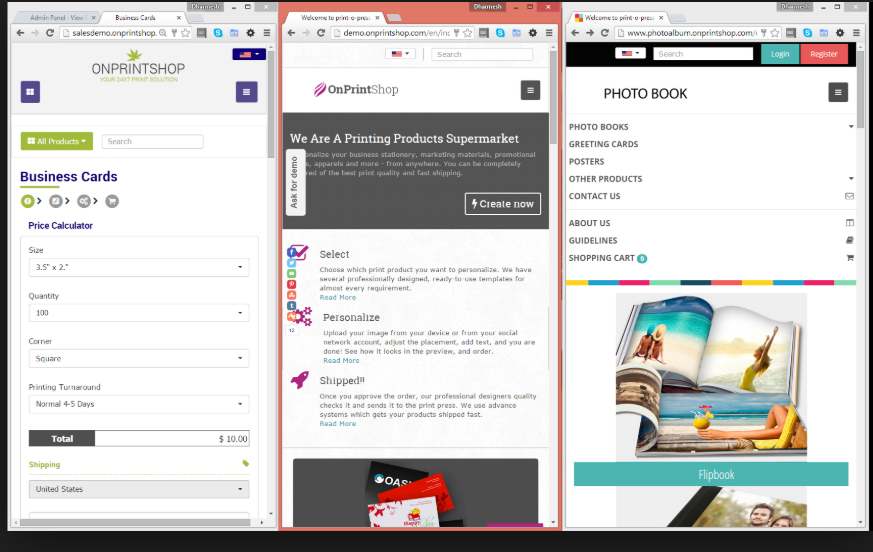Screen dimensions: 873x552
Task: Click step 1 circle under Business Cards
Action: [x=27, y=201]
